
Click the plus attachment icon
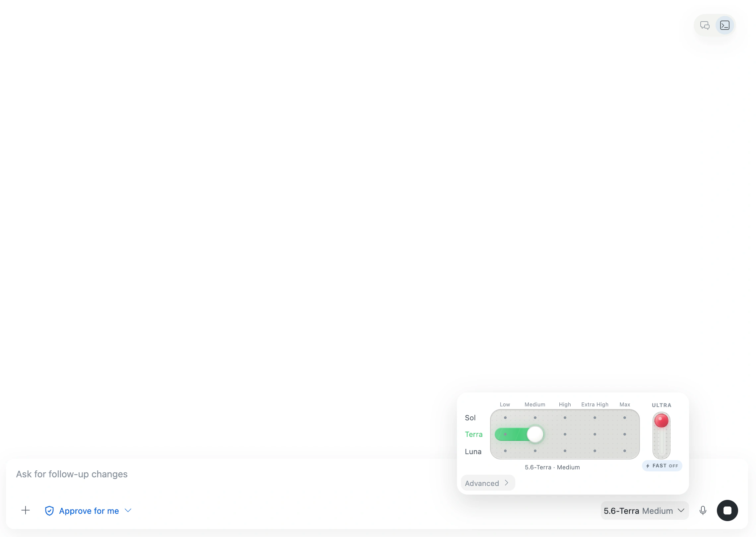(26, 510)
